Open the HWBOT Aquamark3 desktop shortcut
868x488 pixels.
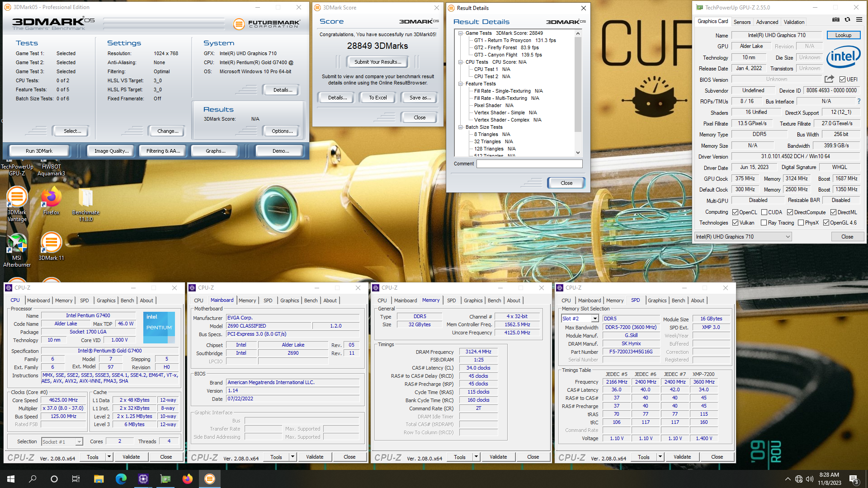click(51, 169)
